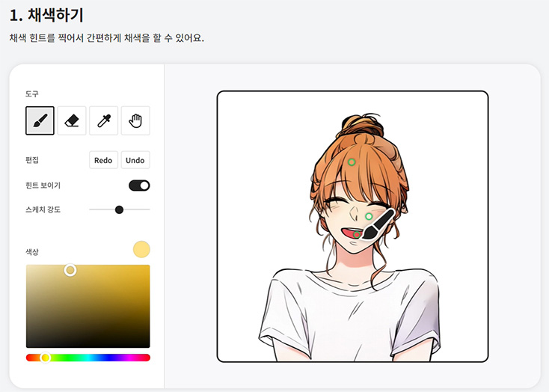This screenshot has height=392, width=549.
Task: Click the Undo button
Action: coord(135,160)
